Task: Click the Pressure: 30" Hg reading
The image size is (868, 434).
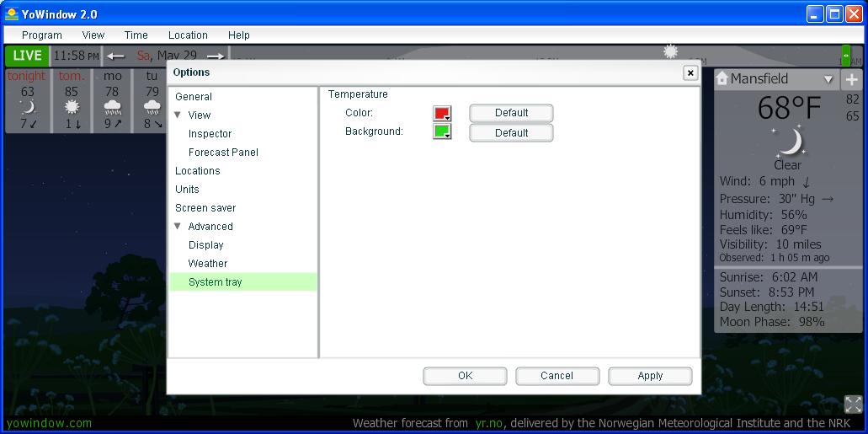Action: (x=776, y=199)
